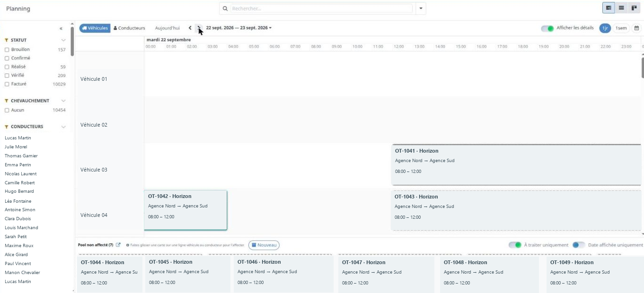The height and width of the screenshot is (293, 644).
Task: Switch to the Gantt planning view icon
Action: point(609,8)
